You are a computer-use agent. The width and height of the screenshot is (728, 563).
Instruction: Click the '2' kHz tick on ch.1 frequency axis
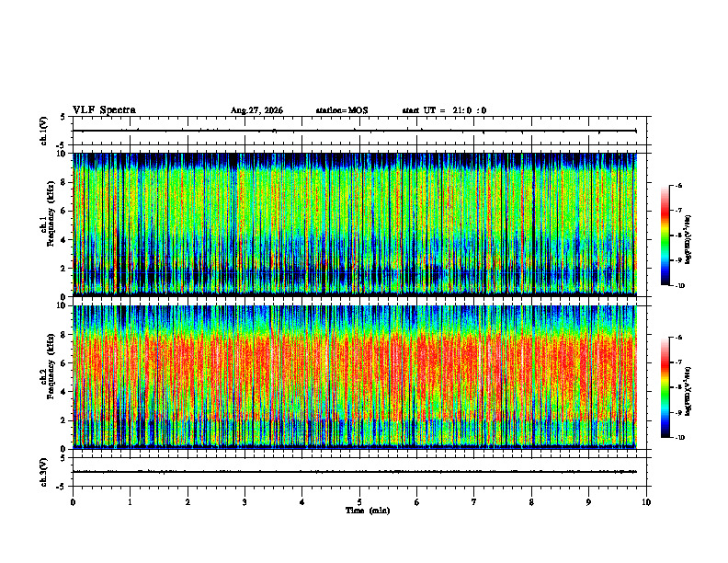coord(64,269)
